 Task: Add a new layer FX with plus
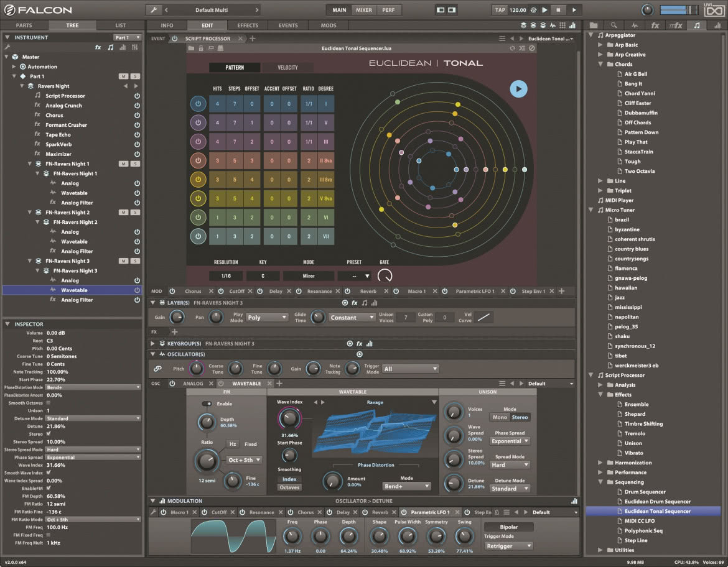click(175, 332)
